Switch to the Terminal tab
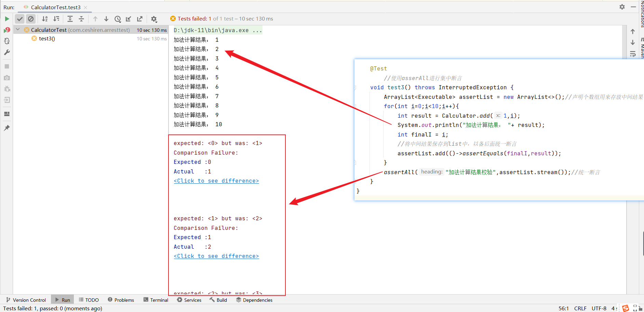The width and height of the screenshot is (644, 312). [156, 300]
